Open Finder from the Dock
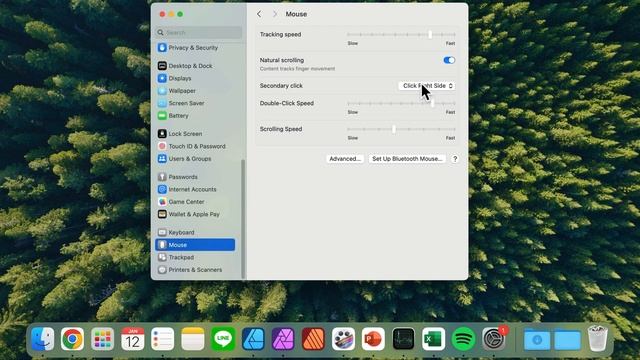640x360 pixels. click(42, 339)
